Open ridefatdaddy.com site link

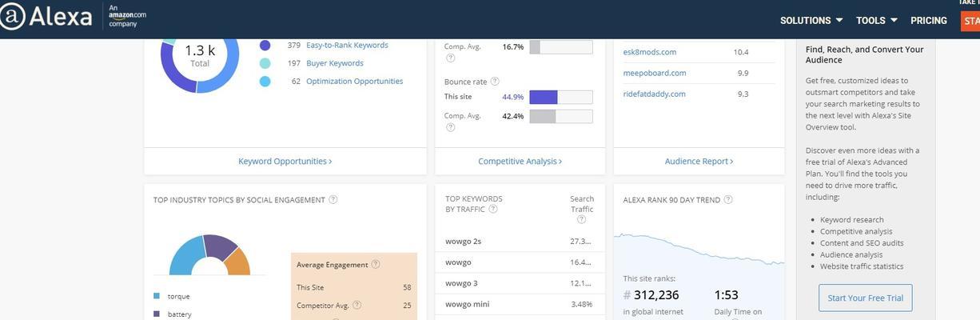coord(655,94)
